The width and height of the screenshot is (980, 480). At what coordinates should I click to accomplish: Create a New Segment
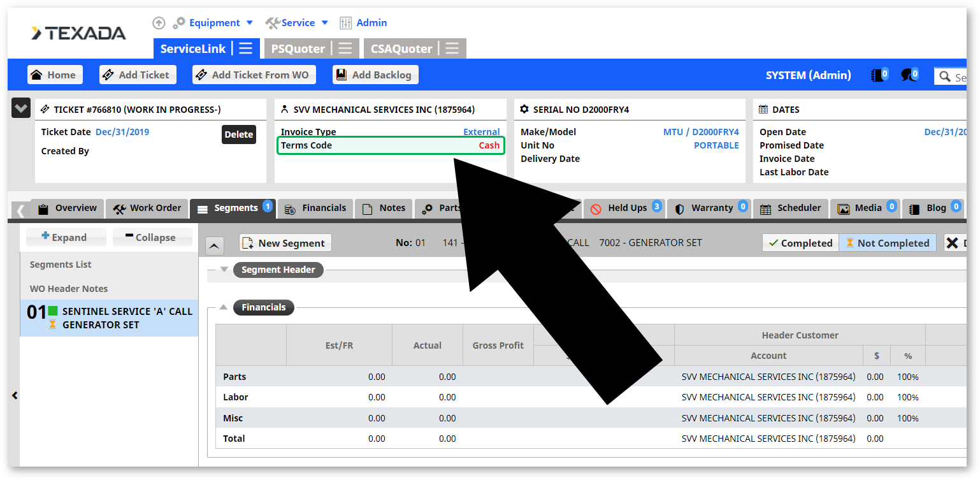(285, 243)
